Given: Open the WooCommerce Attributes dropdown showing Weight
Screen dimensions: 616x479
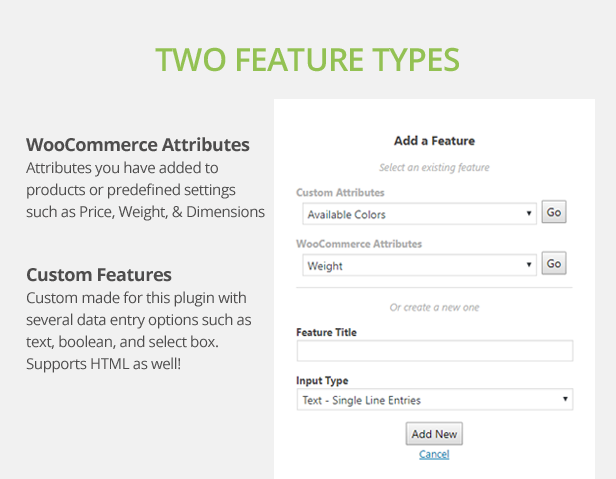Looking at the screenshot, I should point(419,265).
